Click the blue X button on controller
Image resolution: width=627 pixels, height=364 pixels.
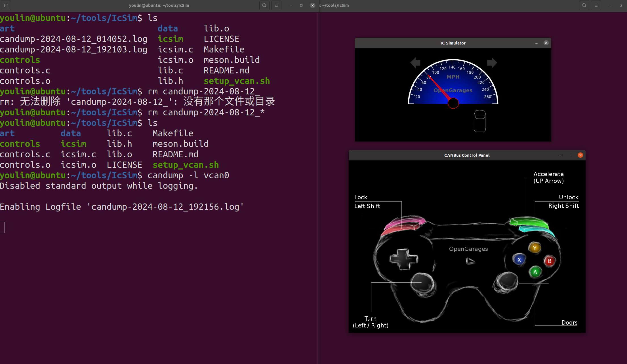click(519, 260)
